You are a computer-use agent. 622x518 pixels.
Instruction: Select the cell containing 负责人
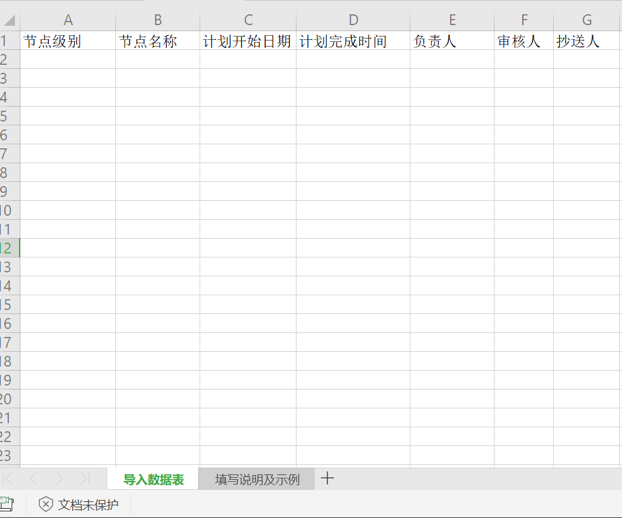click(x=452, y=41)
